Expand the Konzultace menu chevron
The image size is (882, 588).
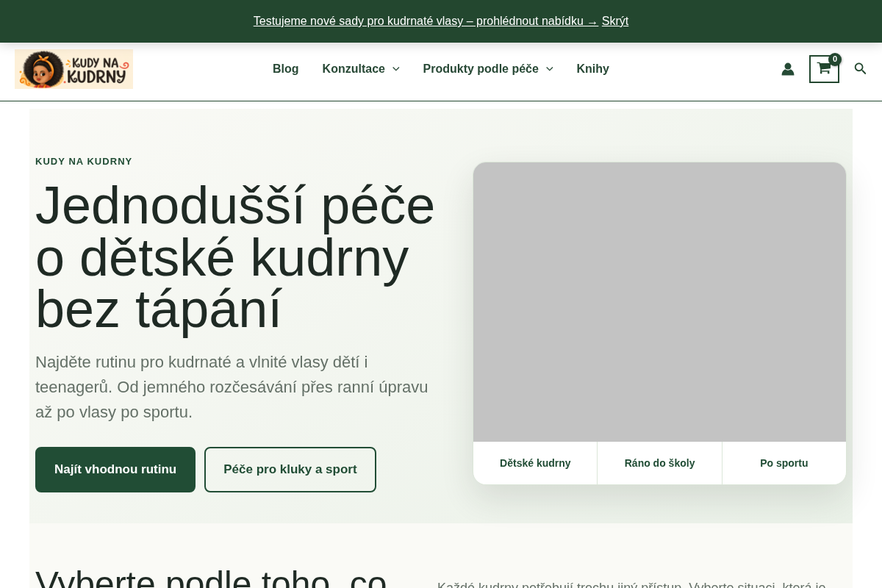click(x=395, y=69)
